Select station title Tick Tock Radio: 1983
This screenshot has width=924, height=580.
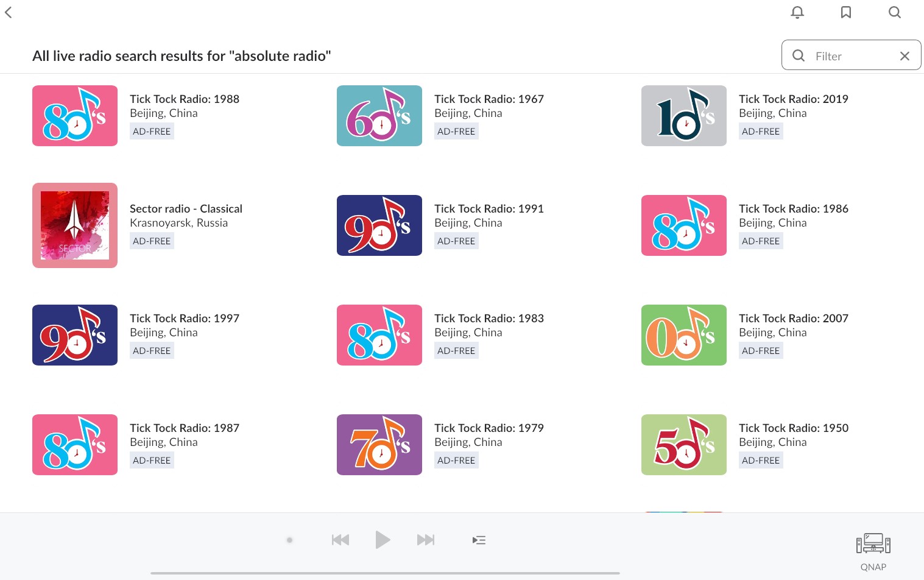tap(489, 318)
